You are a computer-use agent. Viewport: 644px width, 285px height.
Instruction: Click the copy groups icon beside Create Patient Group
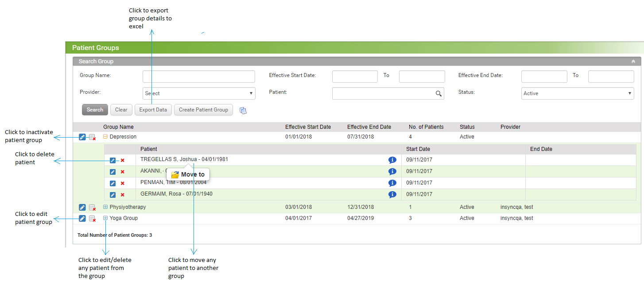pos(243,111)
